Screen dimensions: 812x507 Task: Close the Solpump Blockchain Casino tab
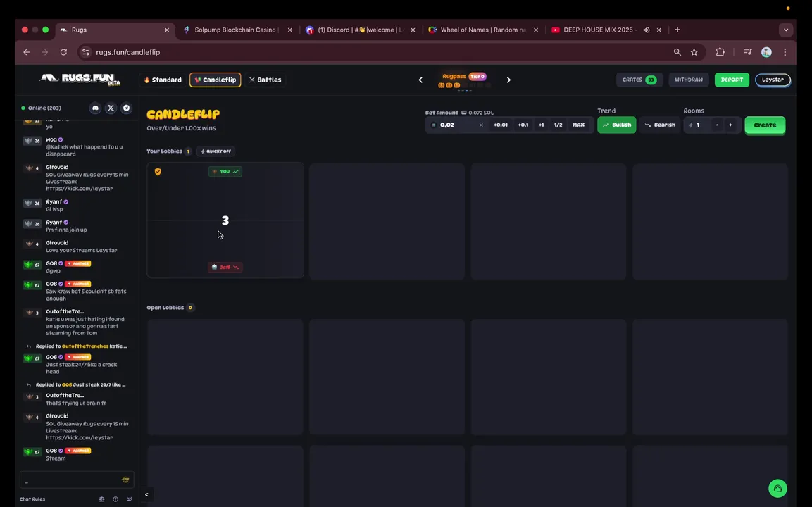(289, 30)
